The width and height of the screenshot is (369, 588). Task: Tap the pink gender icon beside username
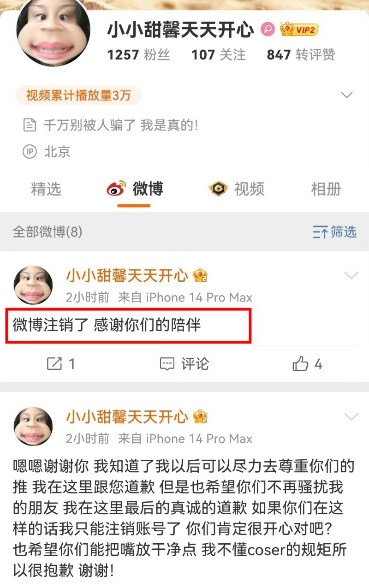268,30
